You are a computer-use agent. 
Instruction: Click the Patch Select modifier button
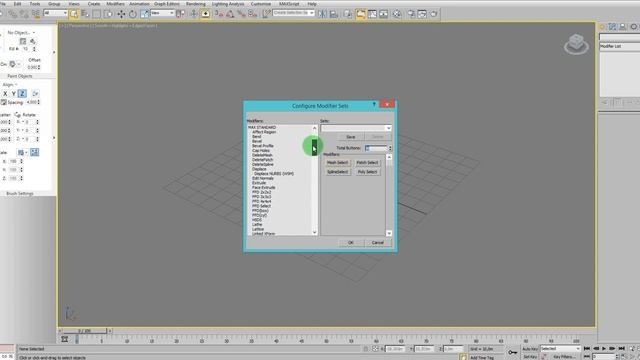click(x=367, y=162)
